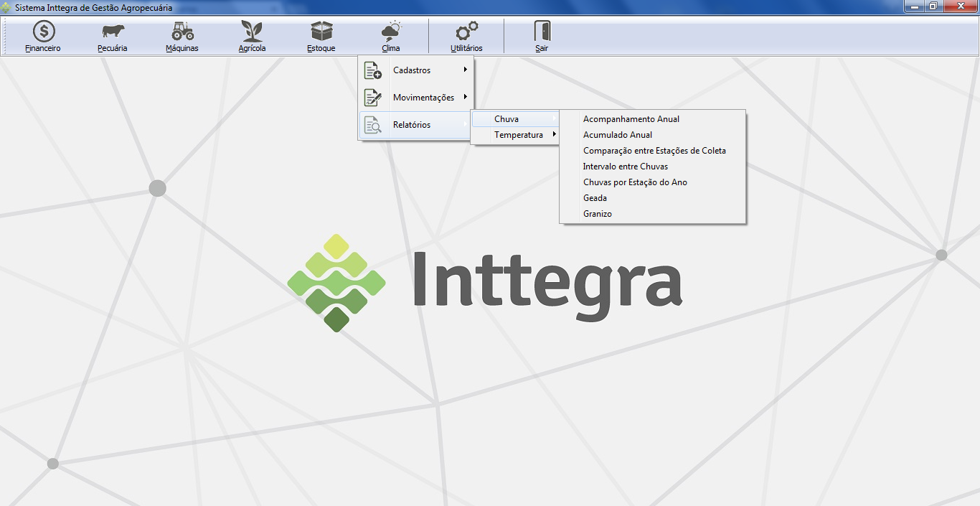Click the app icon in the title bar
This screenshot has width=980, height=506.
coord(6,7)
